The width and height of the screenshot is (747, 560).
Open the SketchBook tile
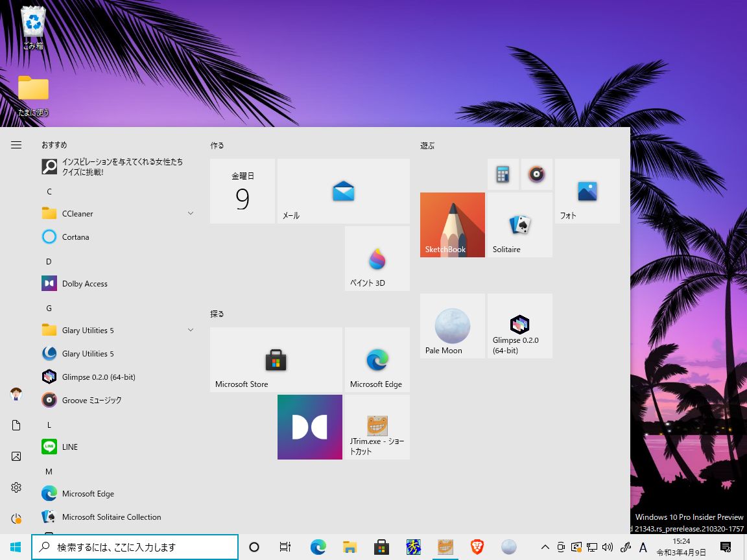click(452, 224)
